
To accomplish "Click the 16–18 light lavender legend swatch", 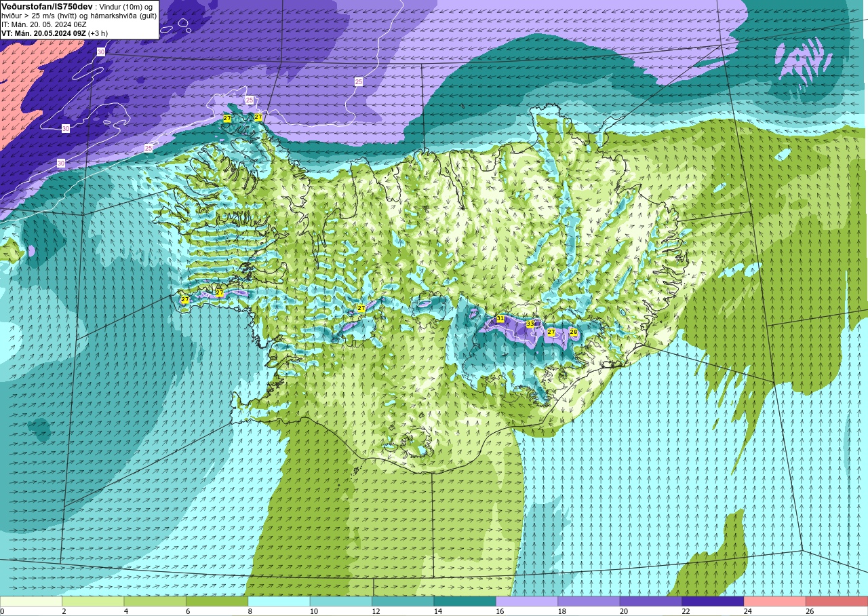I will click(x=527, y=601).
